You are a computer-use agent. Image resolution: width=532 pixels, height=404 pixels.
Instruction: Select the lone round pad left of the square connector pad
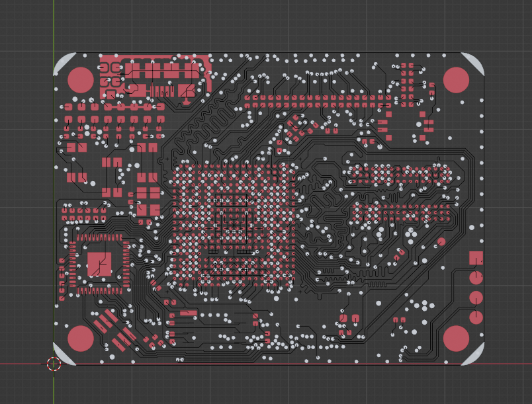tap(441, 242)
